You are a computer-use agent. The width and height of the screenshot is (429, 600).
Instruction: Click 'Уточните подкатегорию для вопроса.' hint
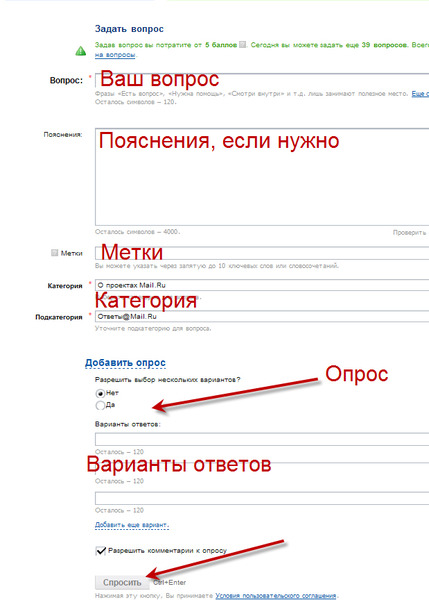pos(153,328)
